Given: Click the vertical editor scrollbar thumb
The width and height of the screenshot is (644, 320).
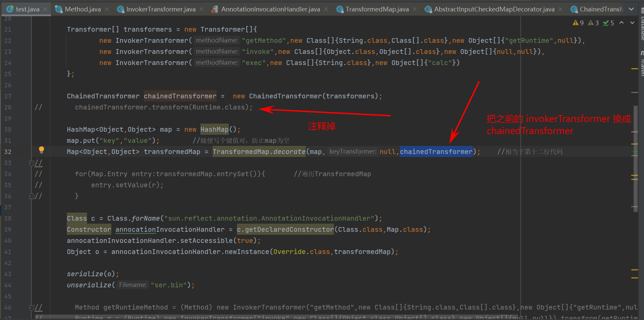Looking at the screenshot, I should 636,158.
